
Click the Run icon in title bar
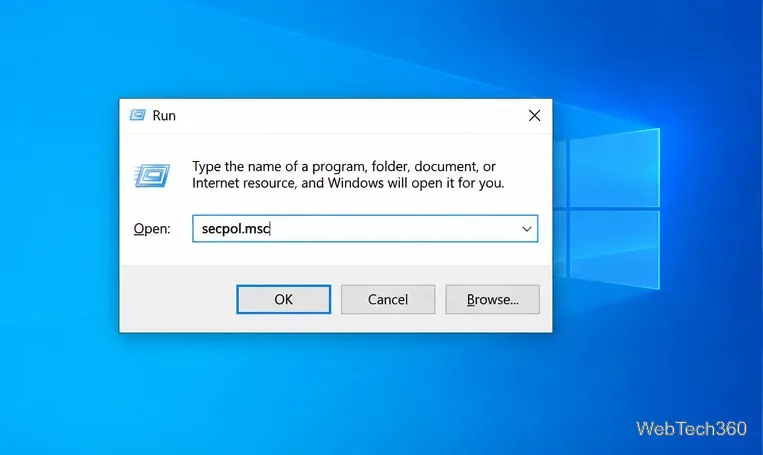click(x=138, y=115)
